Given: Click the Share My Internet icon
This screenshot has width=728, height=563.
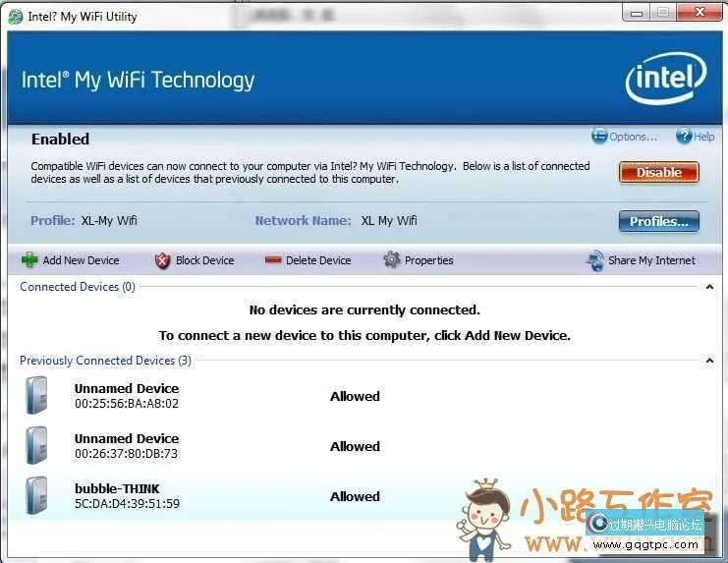Looking at the screenshot, I should (x=594, y=260).
